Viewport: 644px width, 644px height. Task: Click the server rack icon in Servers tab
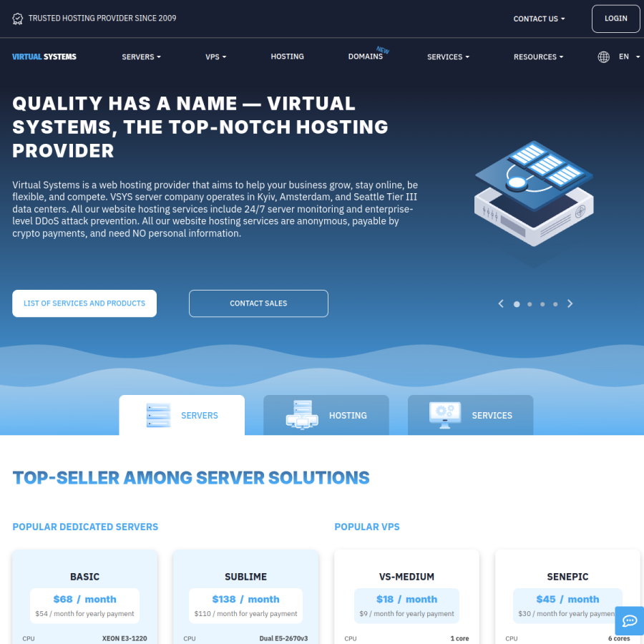(159, 415)
